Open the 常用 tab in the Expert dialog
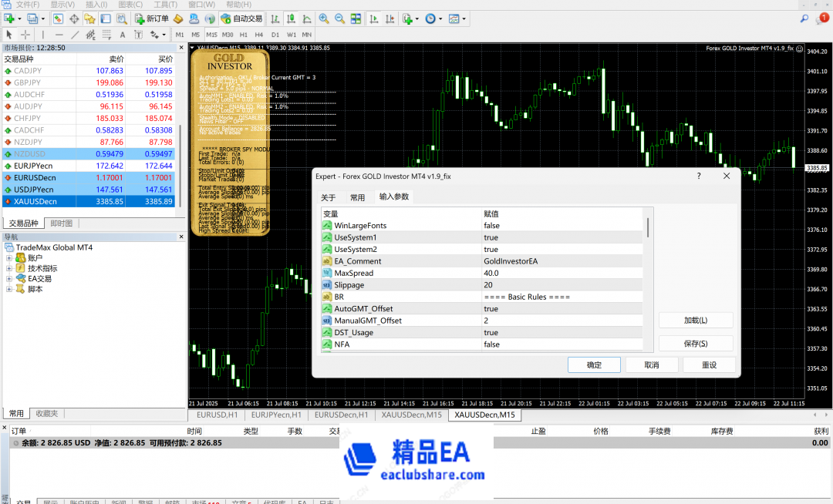The image size is (833, 504). tap(357, 197)
